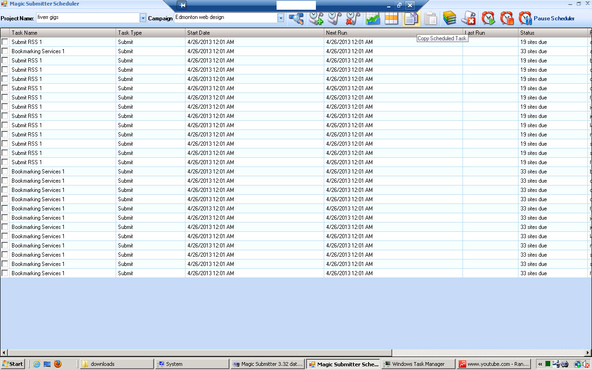This screenshot has width=592, height=370.
Task: Open the Project Name dropdown arrow
Action: [x=143, y=18]
